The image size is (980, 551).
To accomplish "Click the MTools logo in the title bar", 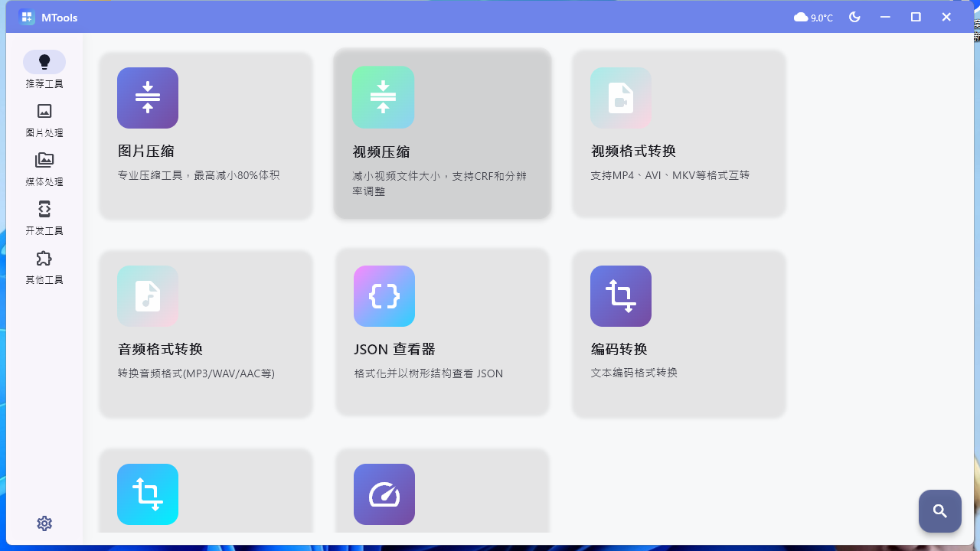I will [x=27, y=16].
